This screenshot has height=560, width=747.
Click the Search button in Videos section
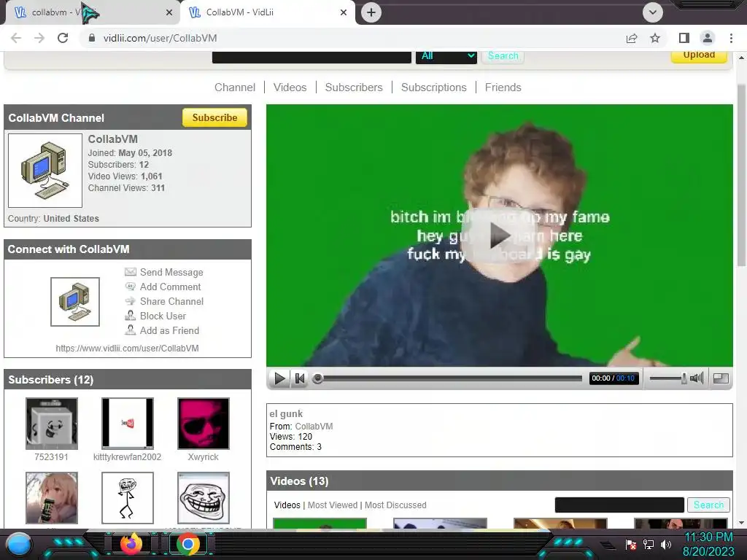[x=708, y=505]
